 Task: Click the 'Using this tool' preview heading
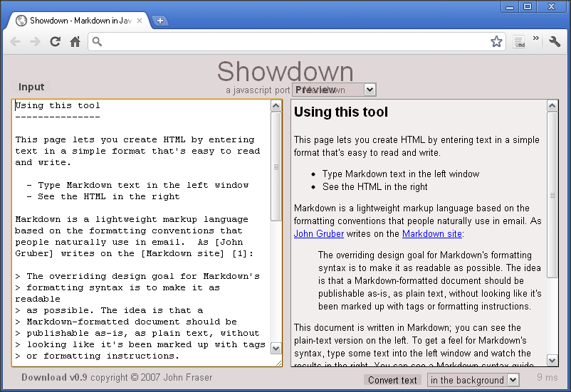[341, 112]
